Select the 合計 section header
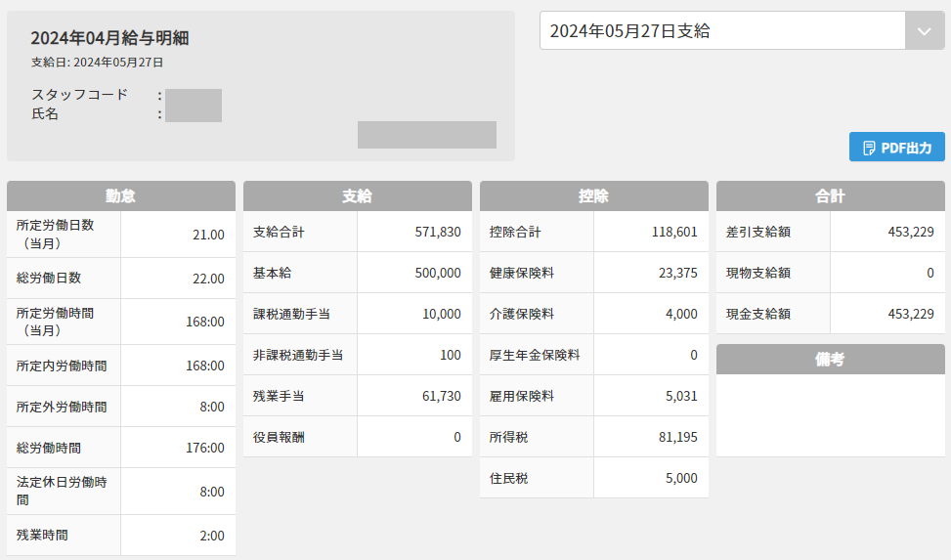Viewport: 951px width, 560px height. click(x=831, y=196)
